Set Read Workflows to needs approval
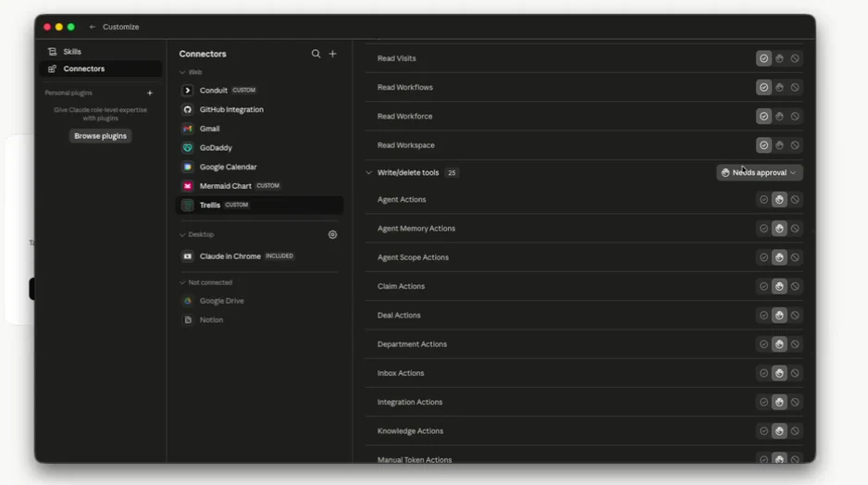The image size is (868, 485). (x=779, y=88)
